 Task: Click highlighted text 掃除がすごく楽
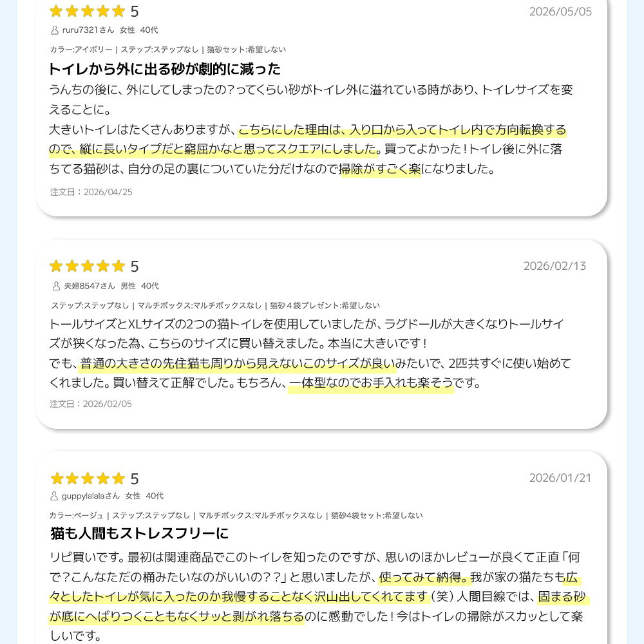[381, 169]
